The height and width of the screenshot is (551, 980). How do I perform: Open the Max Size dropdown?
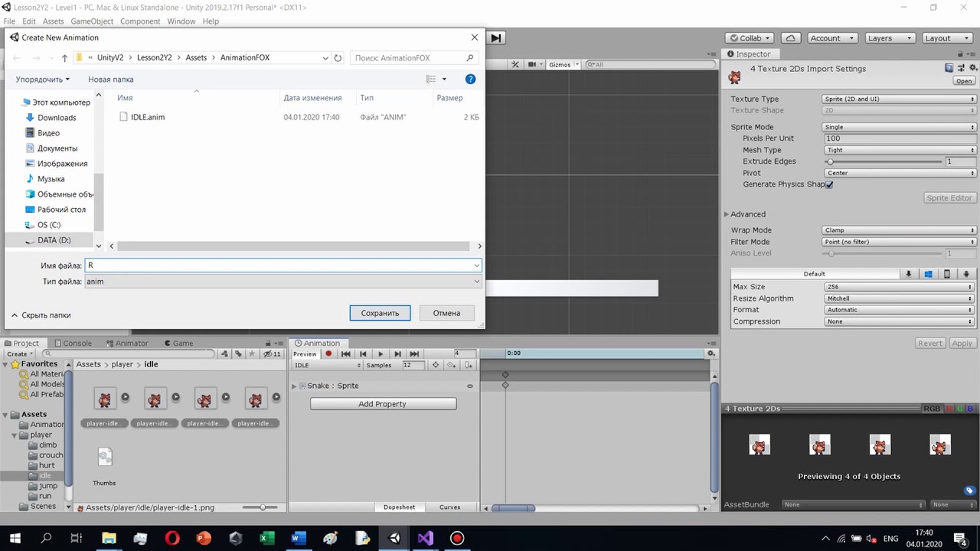pyautogui.click(x=900, y=287)
